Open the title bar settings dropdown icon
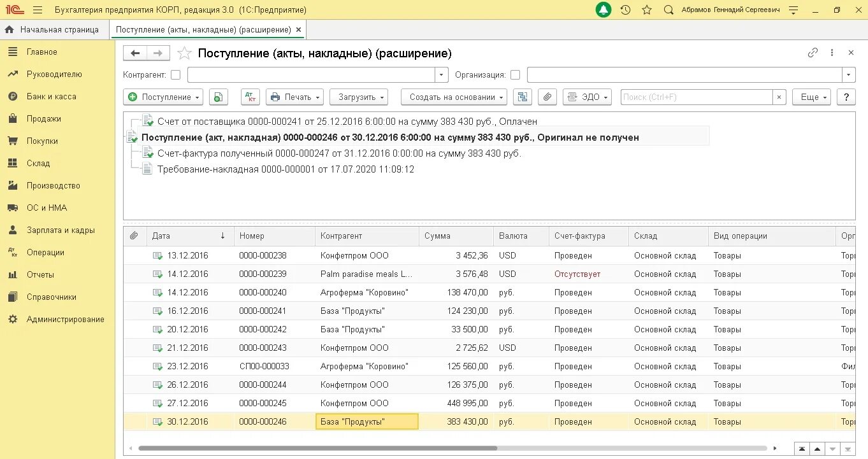The height and width of the screenshot is (459, 868). pos(793,10)
